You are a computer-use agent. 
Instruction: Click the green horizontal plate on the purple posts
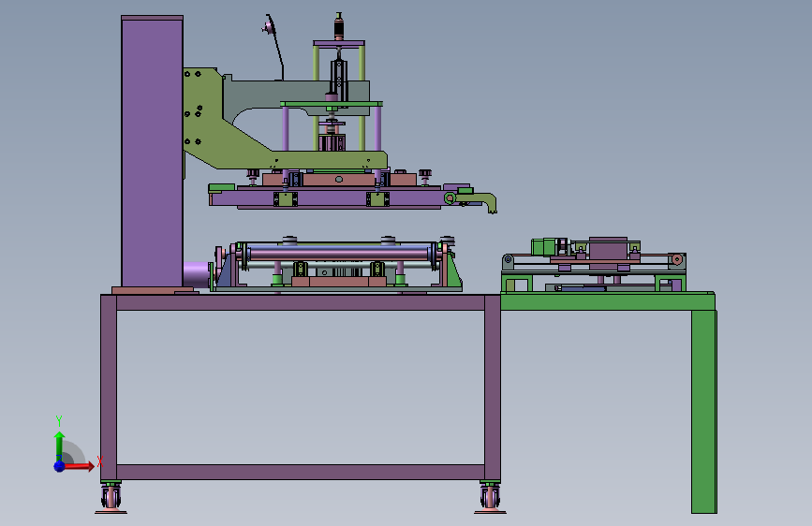[332, 104]
